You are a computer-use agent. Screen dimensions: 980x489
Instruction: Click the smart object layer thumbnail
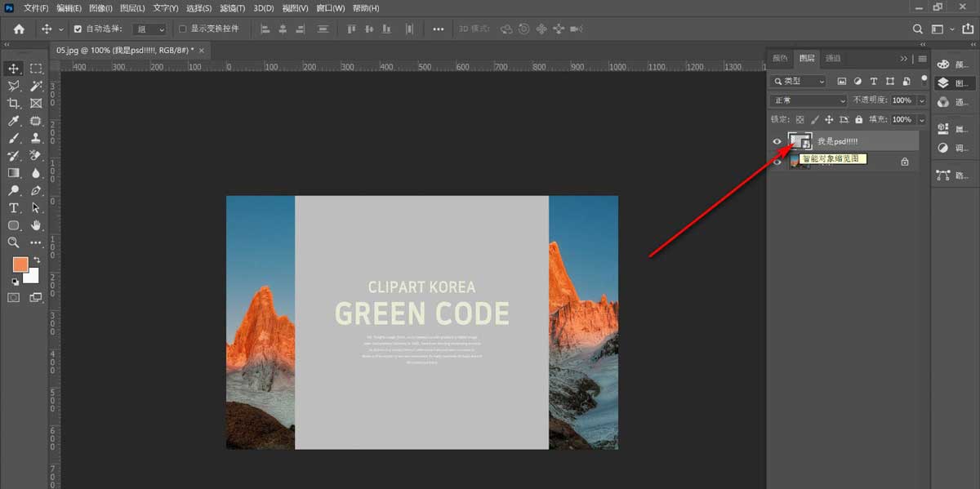799,141
